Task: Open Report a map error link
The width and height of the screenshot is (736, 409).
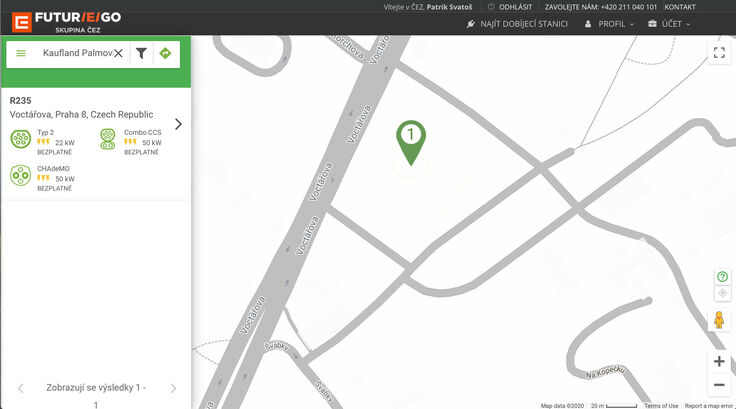Action: coord(709,405)
